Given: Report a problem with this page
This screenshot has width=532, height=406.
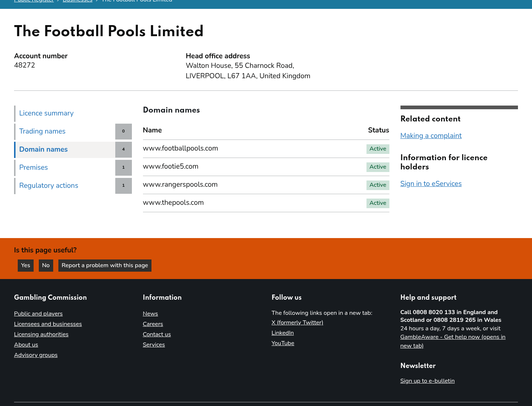Looking at the screenshot, I should pyautogui.click(x=105, y=265).
